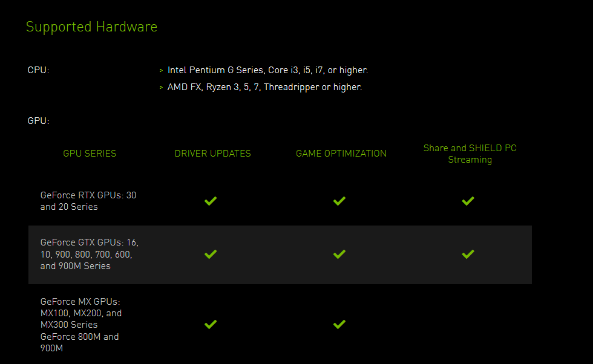Click the Game Optimization checkmark for MX GPUs
593x364 pixels.
tap(339, 325)
